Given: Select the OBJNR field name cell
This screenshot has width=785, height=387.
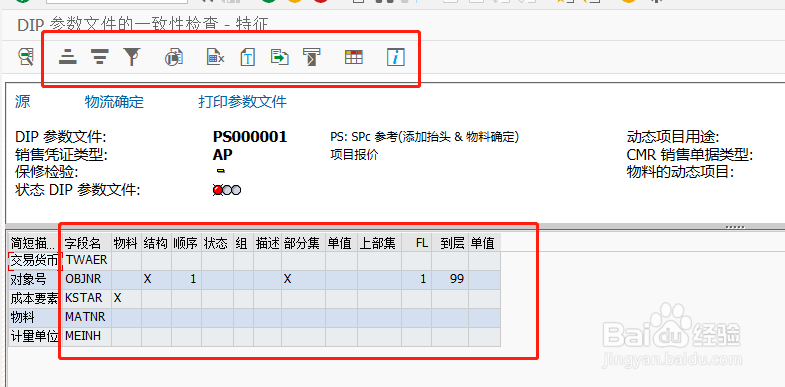Looking at the screenshot, I should coord(87,279).
